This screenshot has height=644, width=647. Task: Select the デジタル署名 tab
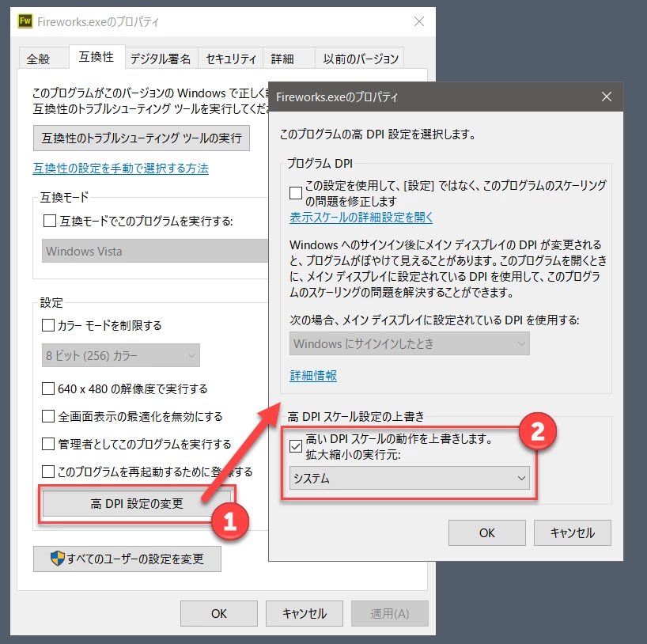161,59
